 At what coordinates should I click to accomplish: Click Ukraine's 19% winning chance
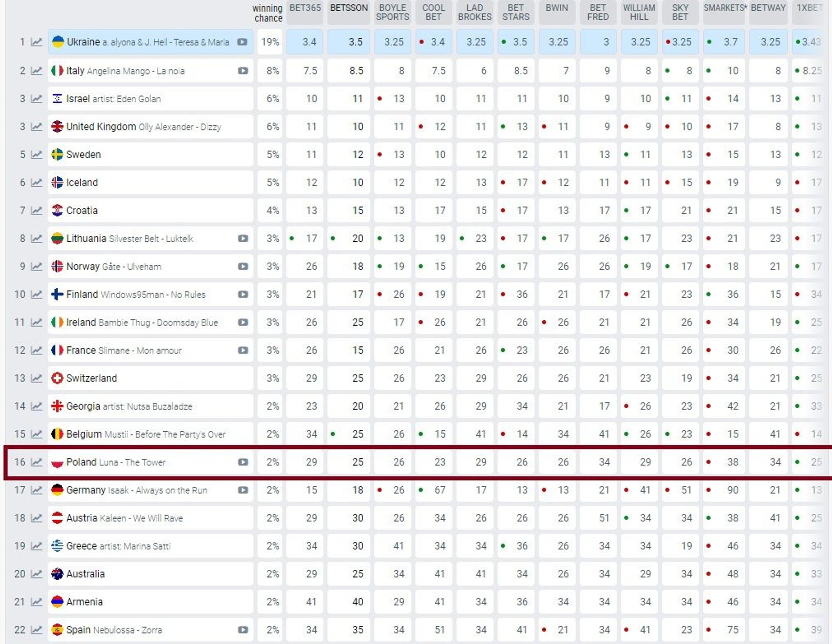point(270,42)
